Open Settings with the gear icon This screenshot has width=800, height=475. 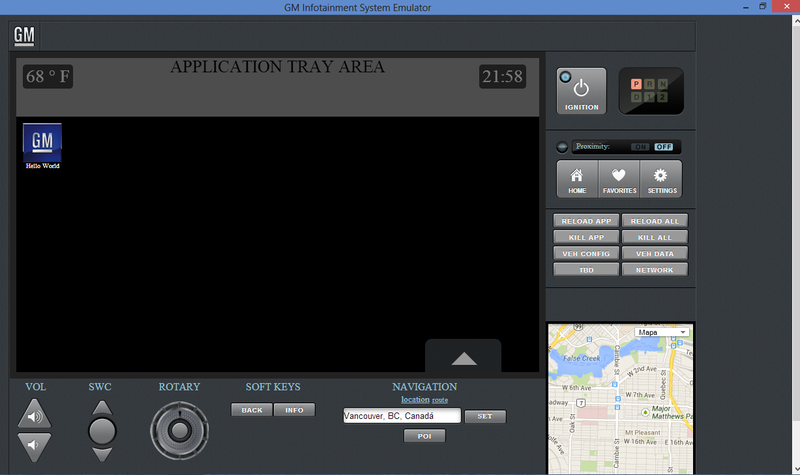[x=661, y=178]
